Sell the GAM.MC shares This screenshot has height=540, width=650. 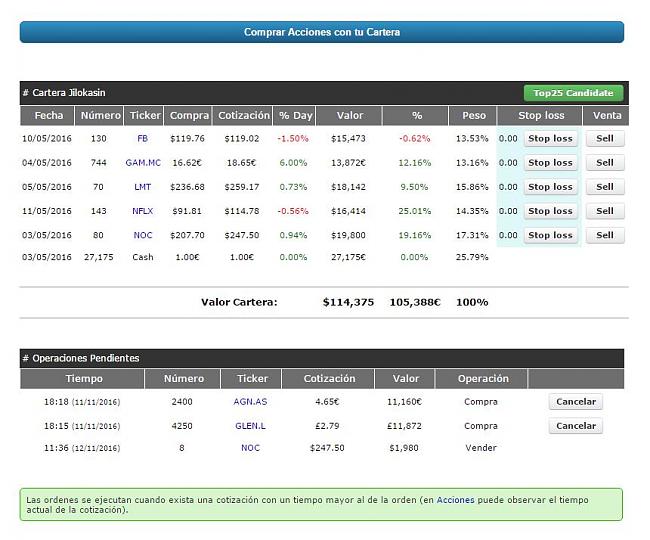605,163
